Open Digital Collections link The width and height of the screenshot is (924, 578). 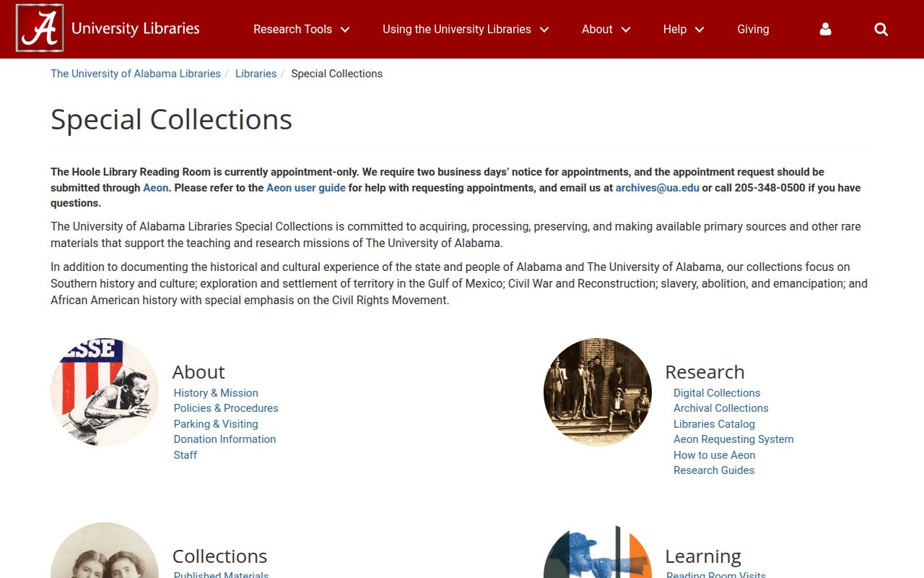717,393
